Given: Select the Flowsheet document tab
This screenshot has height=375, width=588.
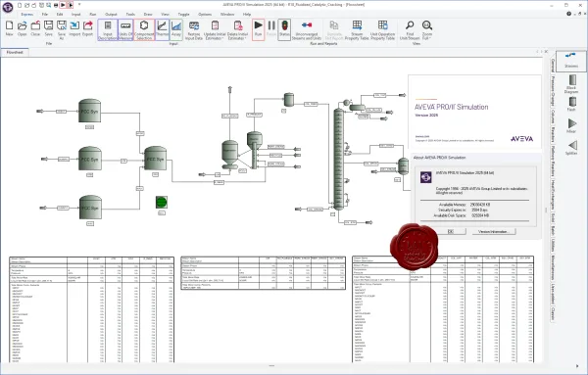Looking at the screenshot, I should 15,53.
